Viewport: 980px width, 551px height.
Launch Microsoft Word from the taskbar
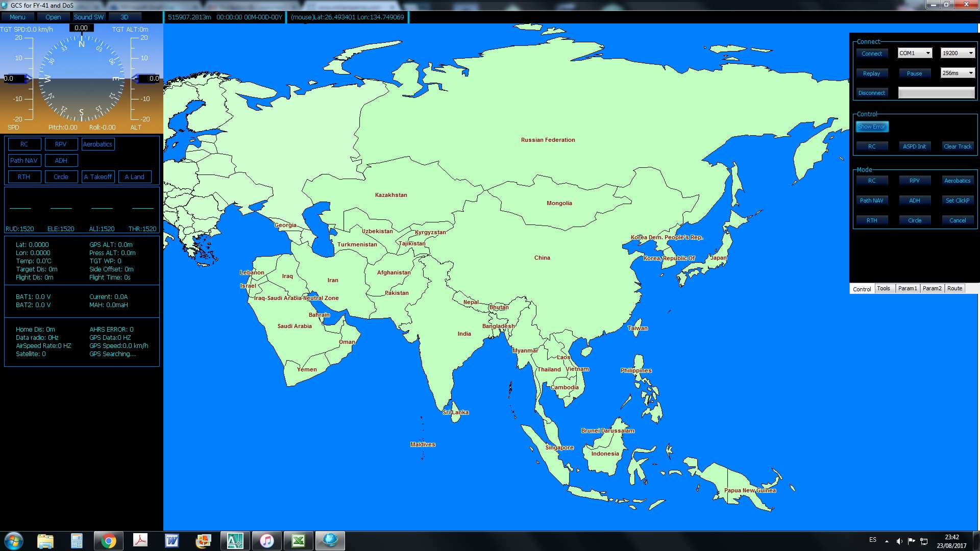pos(172,541)
